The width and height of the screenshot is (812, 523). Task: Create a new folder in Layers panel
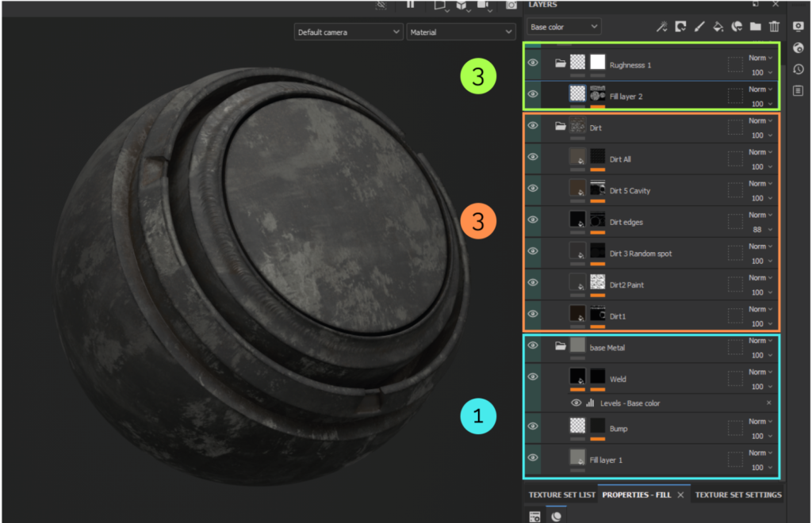(x=756, y=27)
